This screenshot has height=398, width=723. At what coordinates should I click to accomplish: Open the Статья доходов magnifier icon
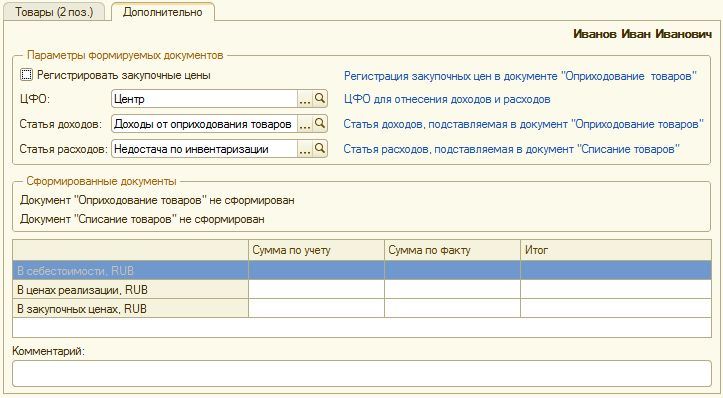pos(320,124)
